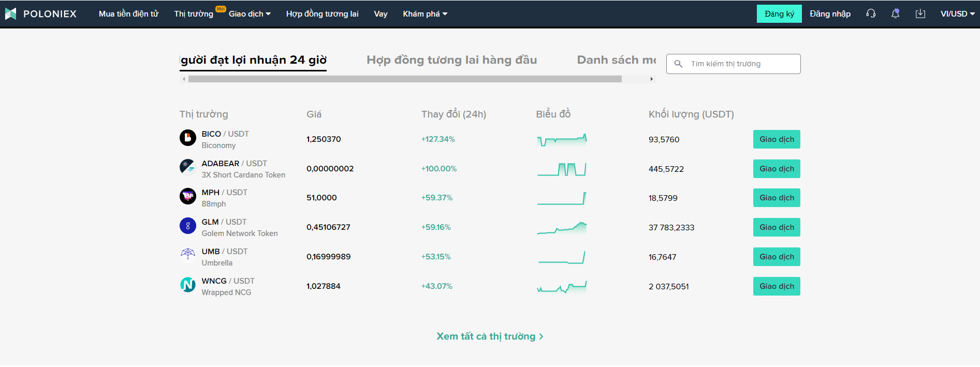The height and width of the screenshot is (367, 980).
Task: Click the BICO coin icon
Action: tap(187, 138)
